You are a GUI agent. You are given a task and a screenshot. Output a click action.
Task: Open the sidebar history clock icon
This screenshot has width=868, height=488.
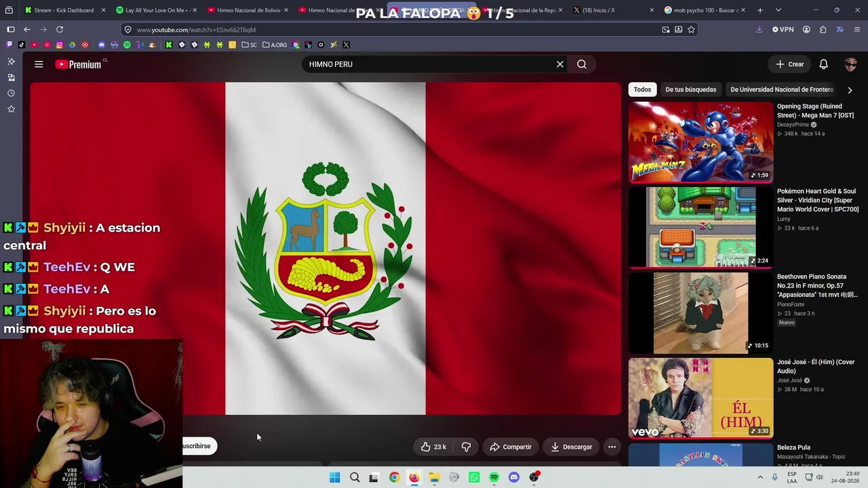click(11, 93)
